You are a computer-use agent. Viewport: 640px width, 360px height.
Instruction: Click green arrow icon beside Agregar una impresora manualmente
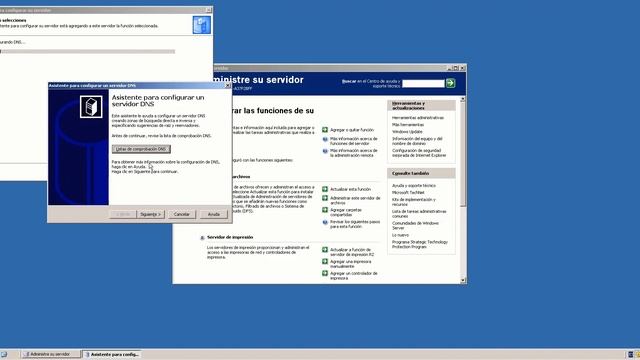[325, 262]
